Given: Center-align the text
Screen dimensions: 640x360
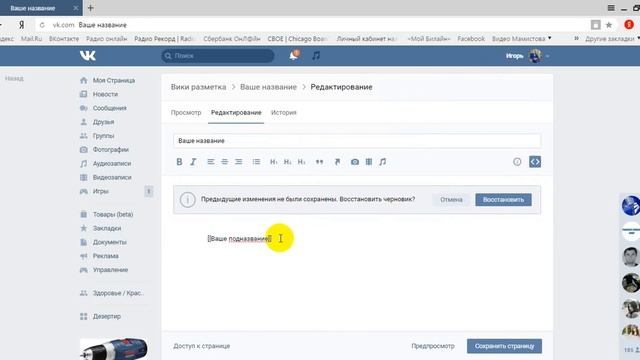Looking at the screenshot, I should (x=224, y=162).
